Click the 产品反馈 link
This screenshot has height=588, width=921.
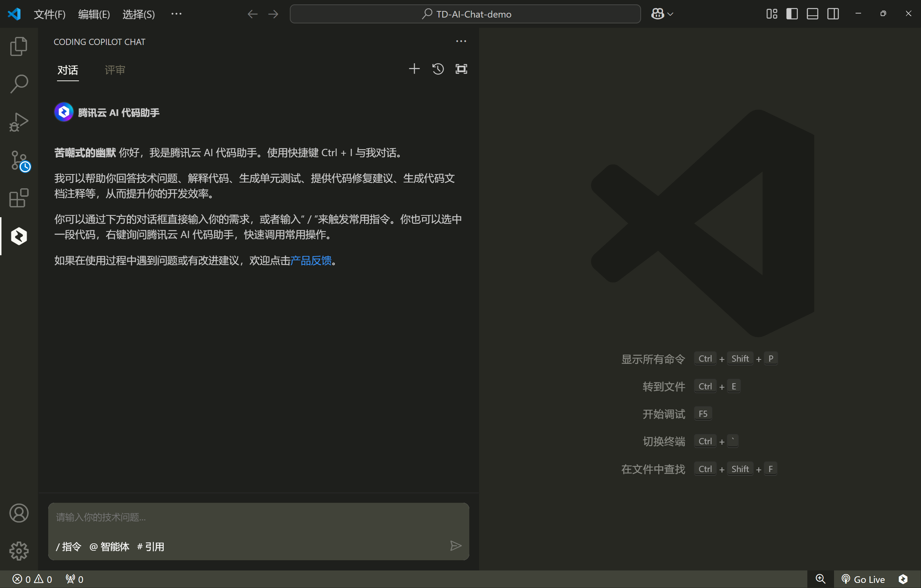point(311,260)
